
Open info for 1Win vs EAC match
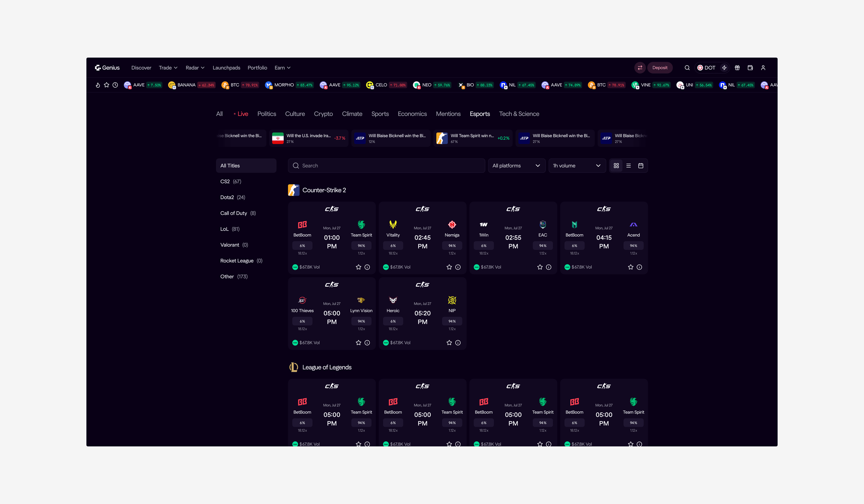click(549, 267)
